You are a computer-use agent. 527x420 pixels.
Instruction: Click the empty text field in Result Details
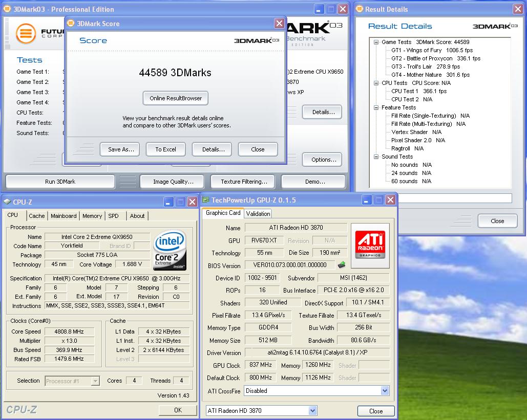point(455,198)
